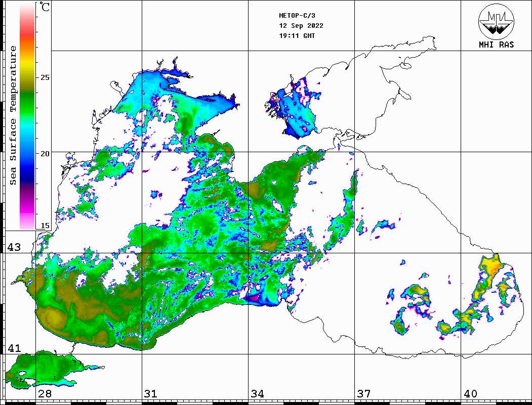Click the '12 Sep 2022' date text
Viewport: 532px width, 405px height.
pyautogui.click(x=301, y=26)
